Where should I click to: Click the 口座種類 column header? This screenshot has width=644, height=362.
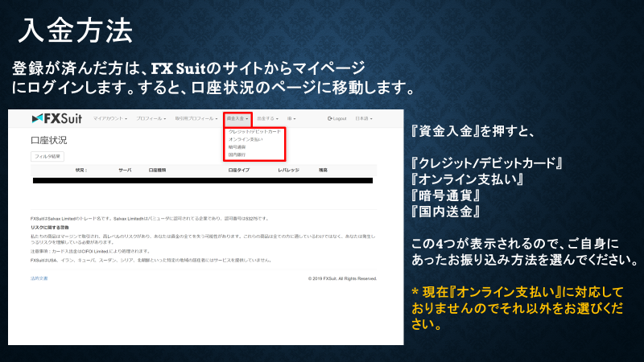(x=157, y=170)
